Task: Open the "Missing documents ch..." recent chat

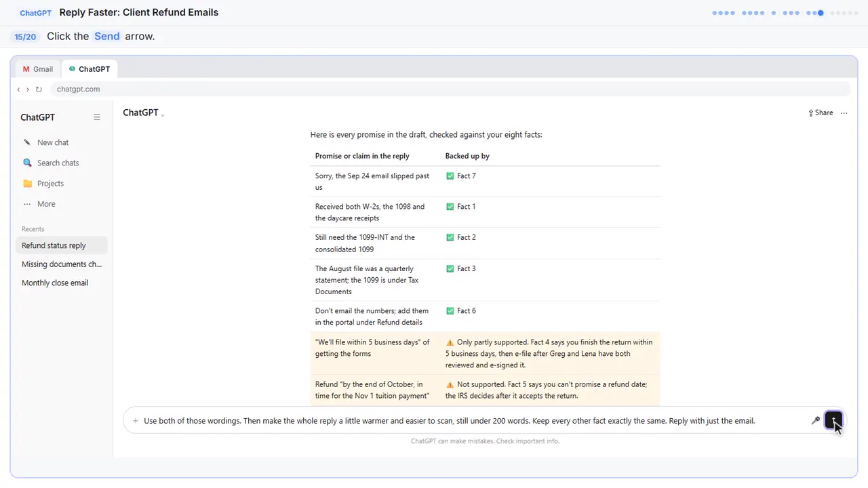Action: click(x=61, y=264)
